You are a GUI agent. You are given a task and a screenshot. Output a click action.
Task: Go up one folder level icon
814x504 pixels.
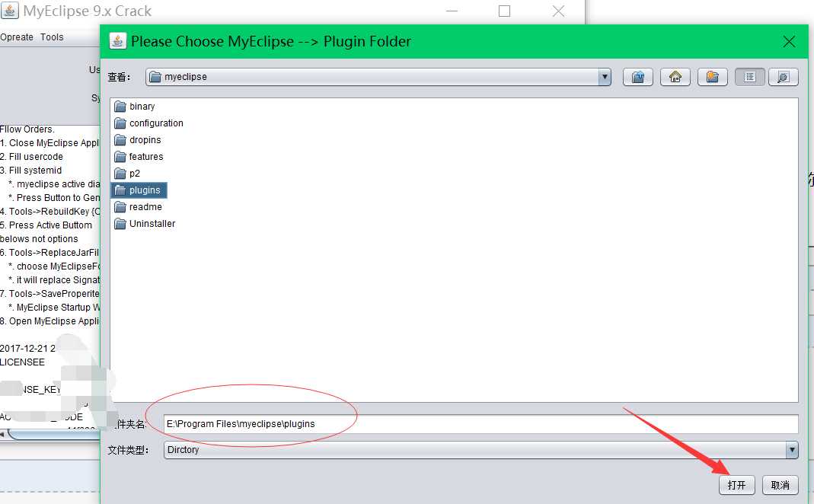[637, 77]
